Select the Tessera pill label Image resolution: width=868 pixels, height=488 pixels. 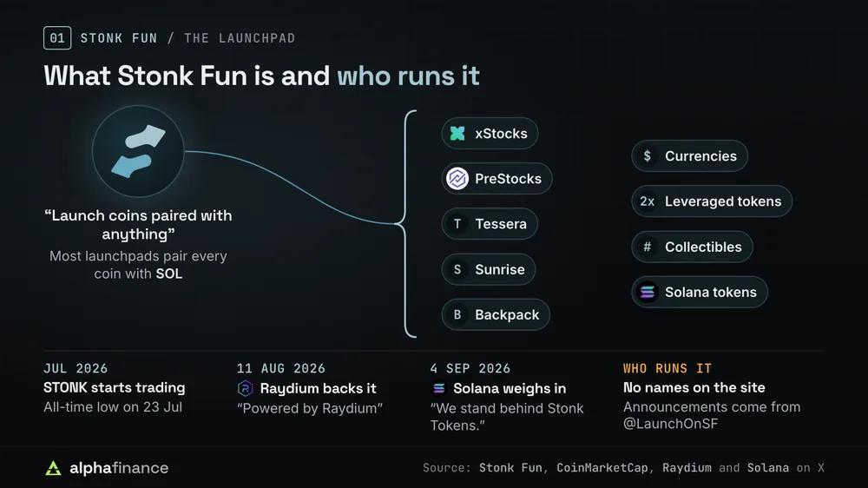pos(501,224)
